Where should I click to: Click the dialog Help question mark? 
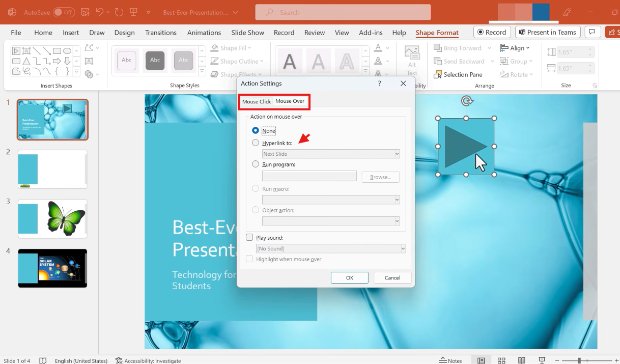tap(379, 83)
